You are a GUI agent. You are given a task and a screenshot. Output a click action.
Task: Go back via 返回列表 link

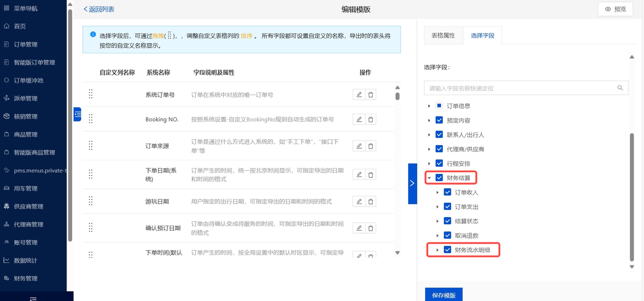point(99,9)
